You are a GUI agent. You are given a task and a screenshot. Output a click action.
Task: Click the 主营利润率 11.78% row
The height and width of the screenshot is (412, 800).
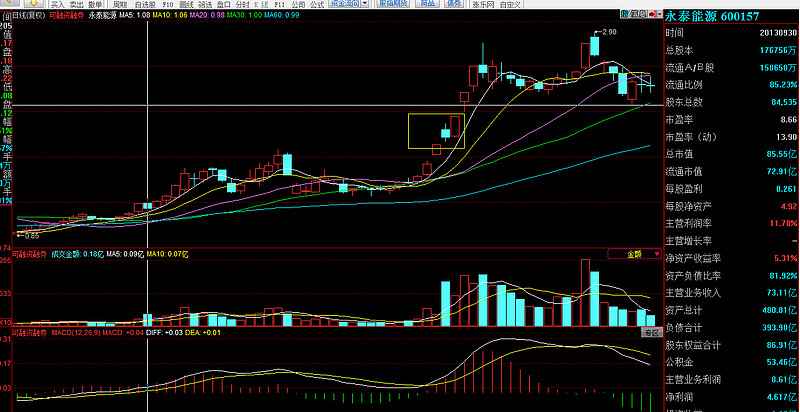(x=731, y=223)
